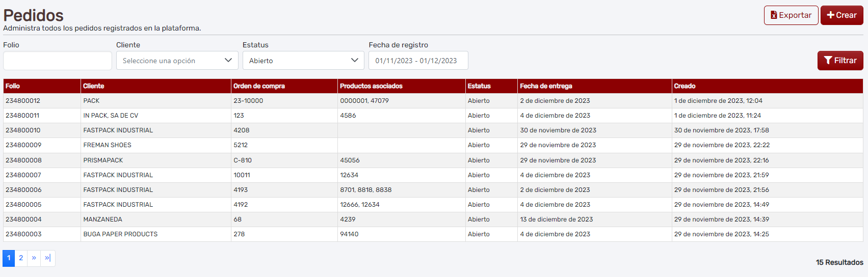Screen dimensions: 868x277
Task: Export the orders with the Exportar button
Action: [791, 15]
